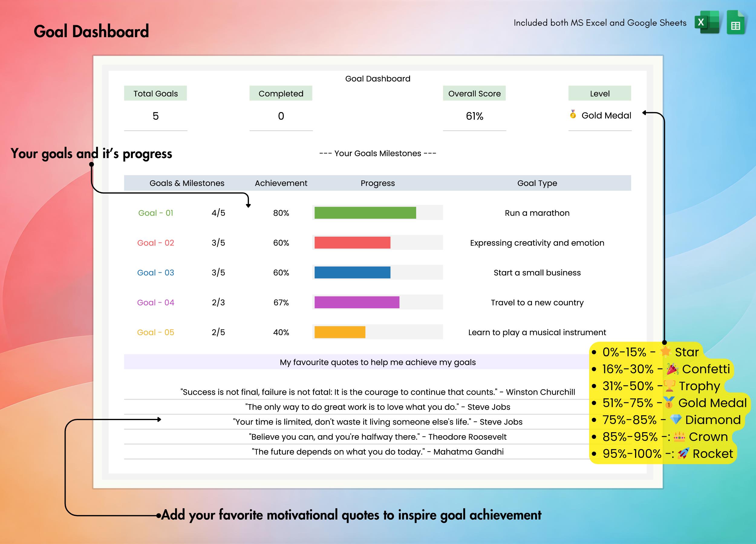The width and height of the screenshot is (756, 544).
Task: Select the Goal - 03 label
Action: [x=156, y=273]
